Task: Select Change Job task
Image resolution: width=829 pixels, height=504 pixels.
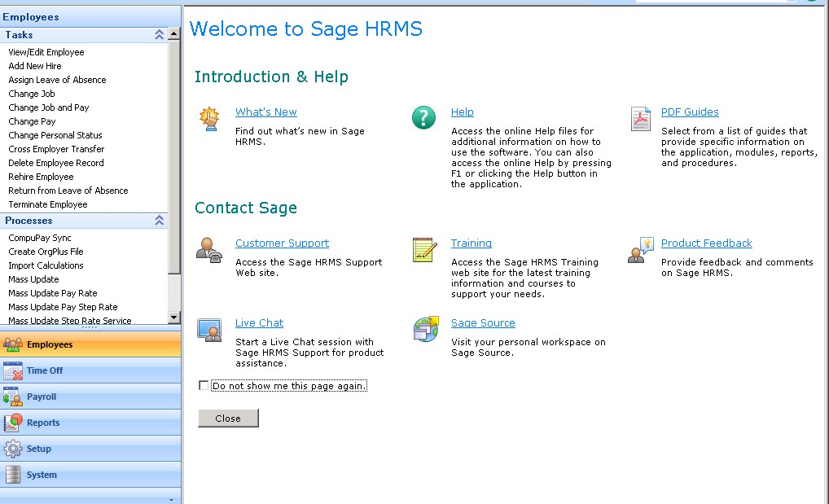Action: [32, 94]
